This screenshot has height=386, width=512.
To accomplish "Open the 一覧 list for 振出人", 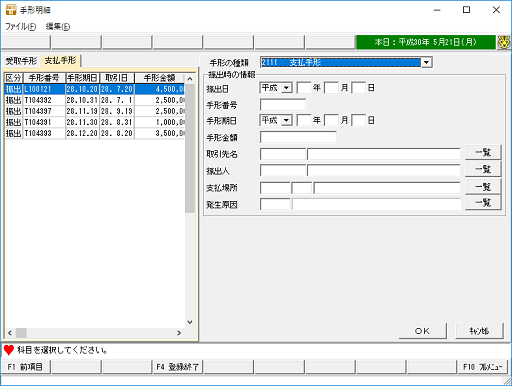I will click(483, 169).
